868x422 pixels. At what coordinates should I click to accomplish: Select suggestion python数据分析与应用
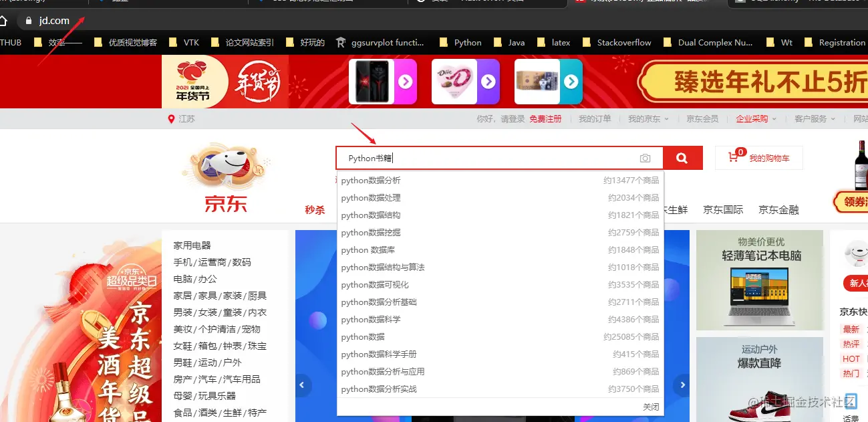coord(500,372)
